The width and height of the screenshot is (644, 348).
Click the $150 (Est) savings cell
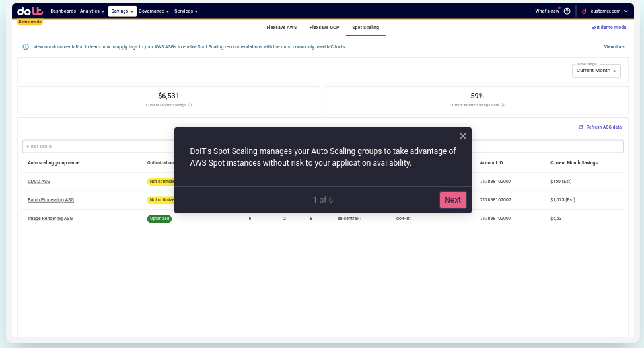coord(561,182)
